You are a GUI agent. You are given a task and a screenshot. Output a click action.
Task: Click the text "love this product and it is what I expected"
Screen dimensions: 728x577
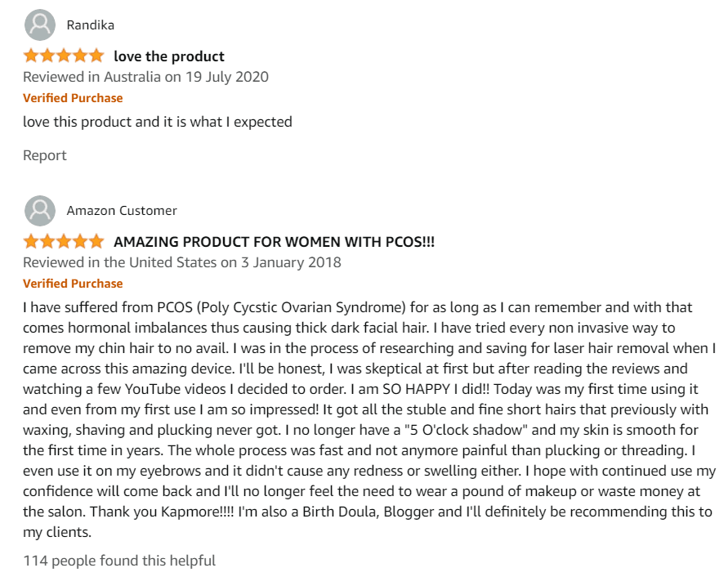point(157,122)
